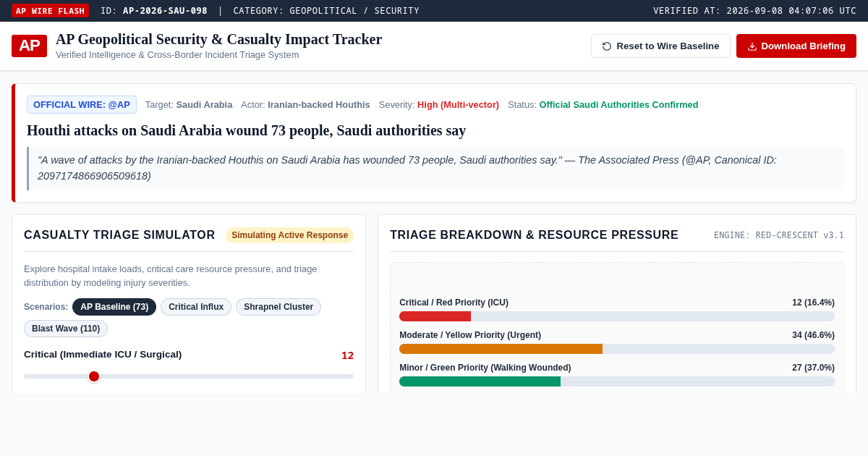868x456 pixels.
Task: Click the TRIAGE BREAKDOWN & RESOURCE PRESSURE heading
Action: [x=534, y=235]
